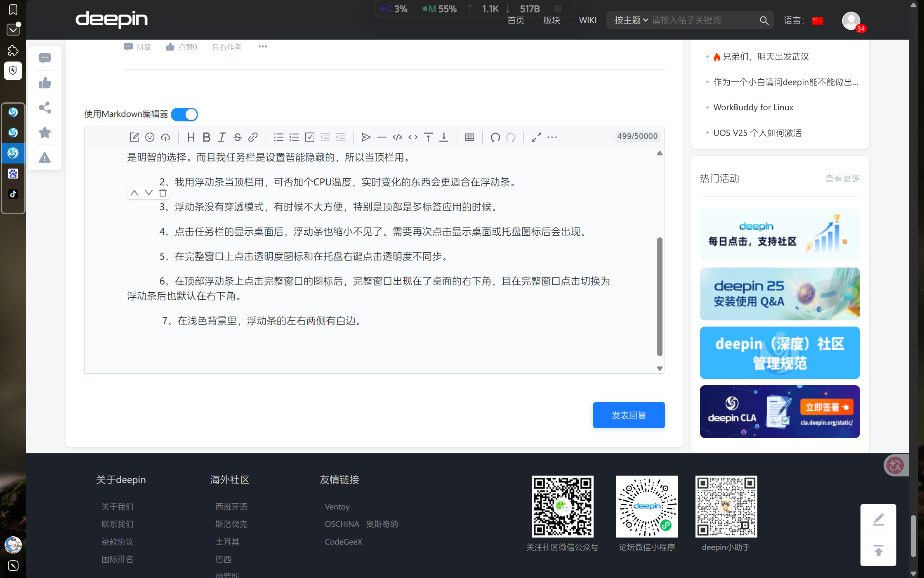Insert inline code with <> icon
Screen dimensions: 924x578
tap(413, 137)
